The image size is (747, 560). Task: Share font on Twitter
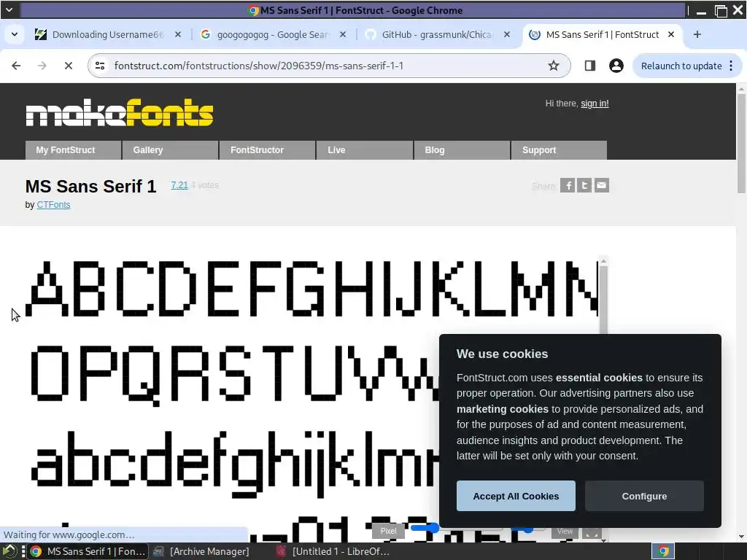[x=584, y=185]
